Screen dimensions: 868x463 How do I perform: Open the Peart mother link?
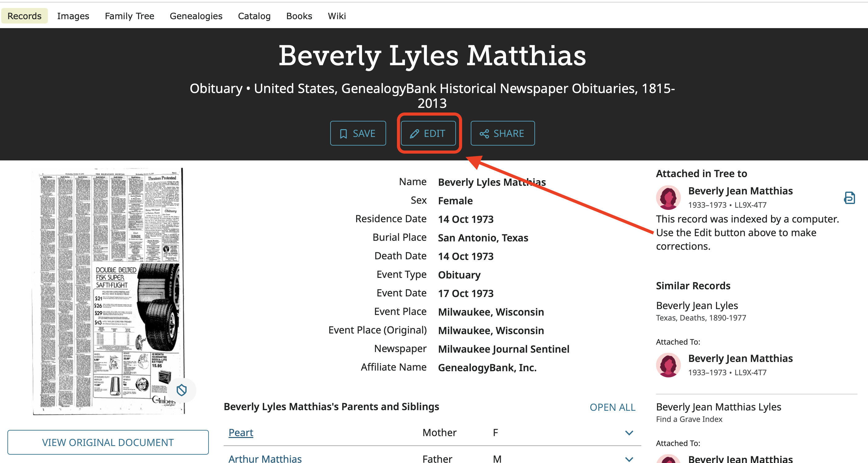coord(241,433)
